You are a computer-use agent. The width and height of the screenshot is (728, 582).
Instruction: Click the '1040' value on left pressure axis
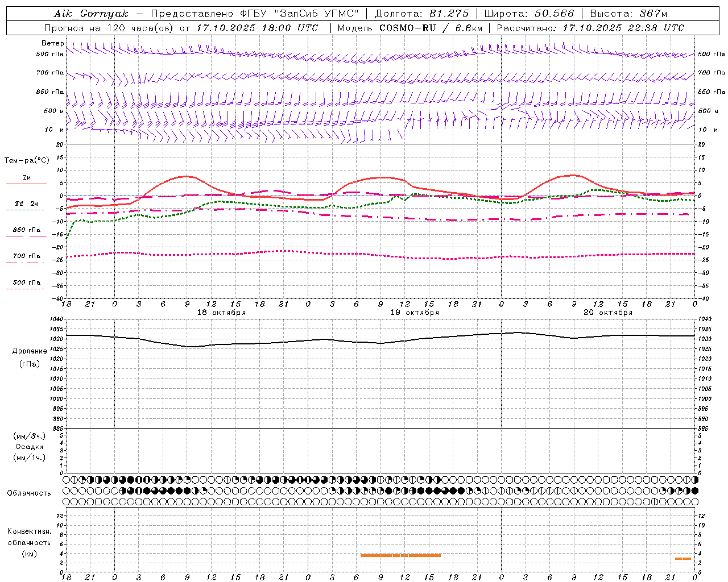[56, 319]
